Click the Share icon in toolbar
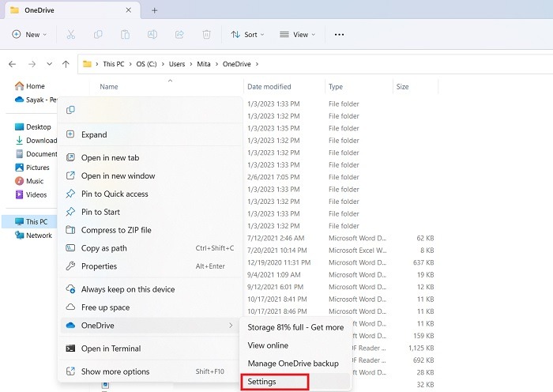553x392 pixels. 179,34
